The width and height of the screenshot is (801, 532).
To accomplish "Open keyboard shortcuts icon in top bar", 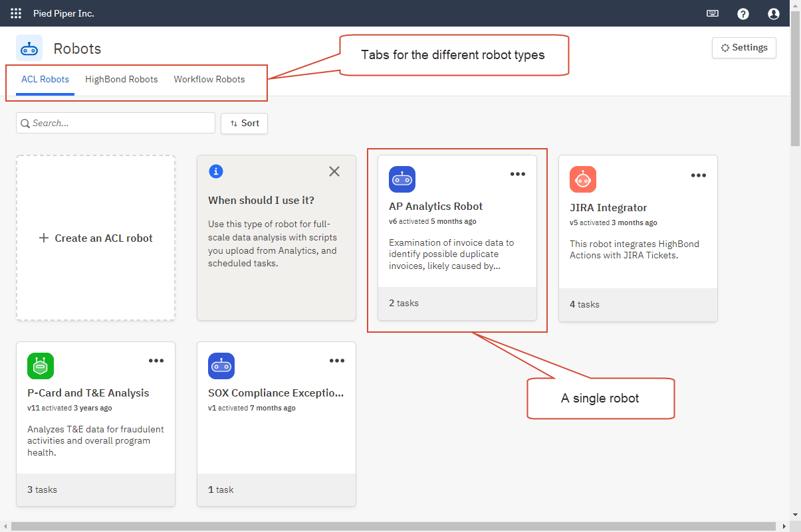I will (x=713, y=13).
